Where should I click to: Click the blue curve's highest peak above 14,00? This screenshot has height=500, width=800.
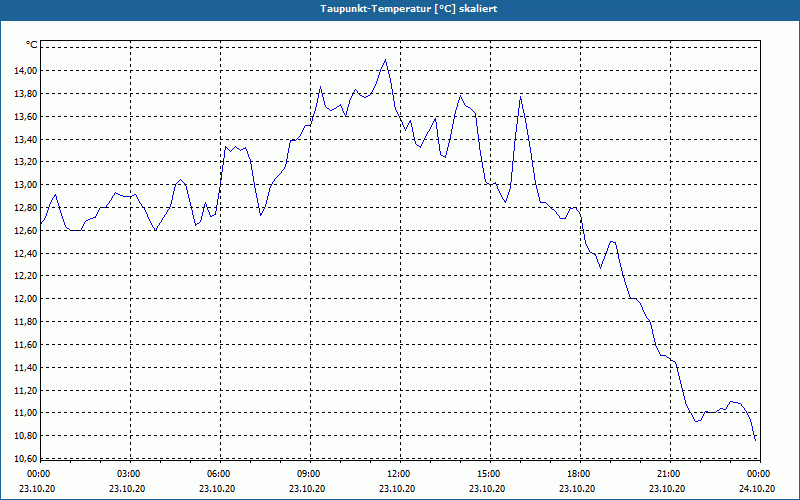coord(385,60)
